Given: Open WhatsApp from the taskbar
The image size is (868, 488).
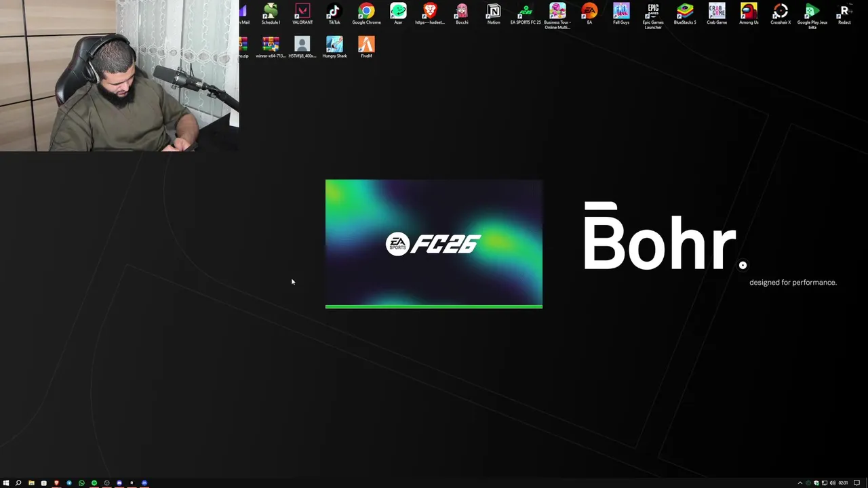Looking at the screenshot, I should click(81, 483).
